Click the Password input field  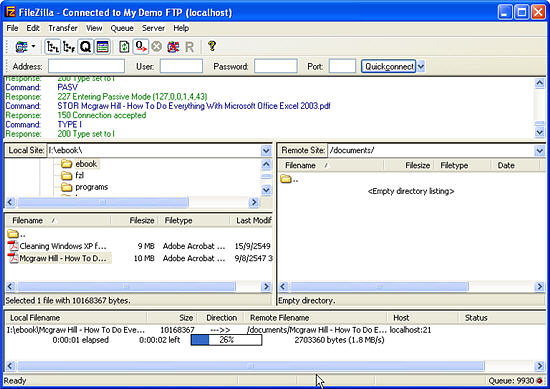tap(276, 66)
